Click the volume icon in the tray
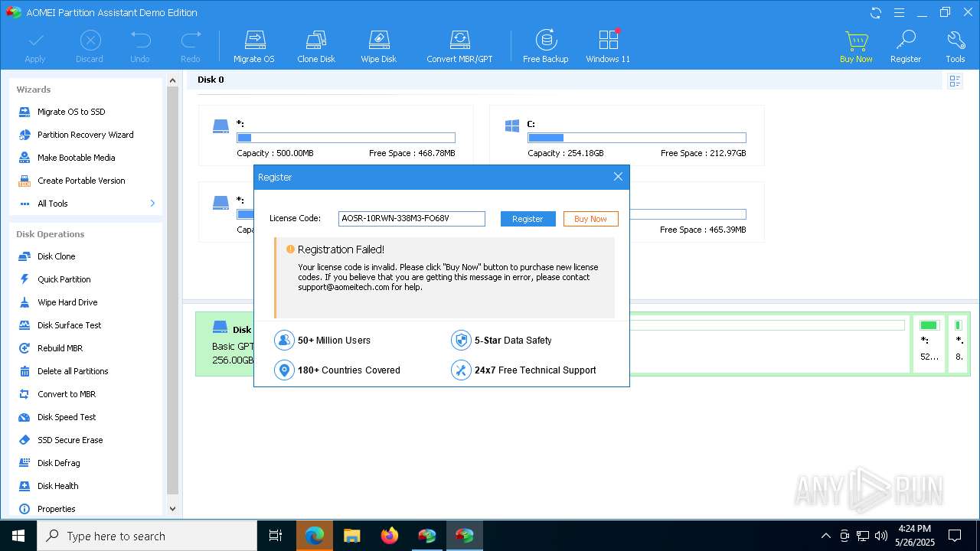The width and height of the screenshot is (980, 551). click(x=880, y=536)
